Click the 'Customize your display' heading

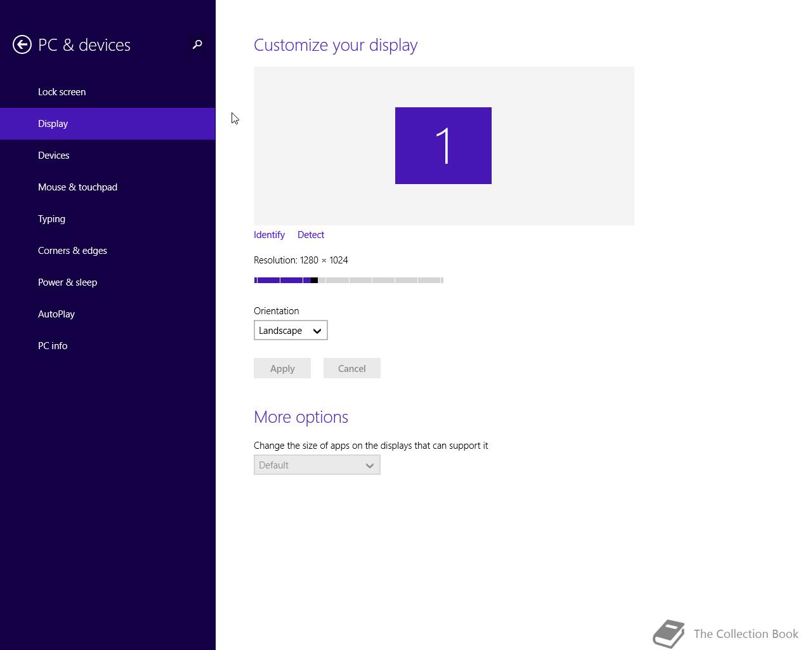pyautogui.click(x=336, y=45)
